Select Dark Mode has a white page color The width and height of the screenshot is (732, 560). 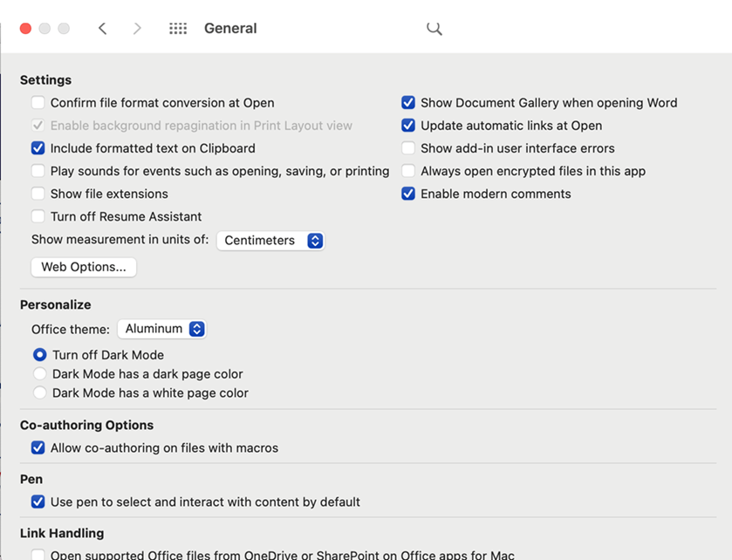40,393
